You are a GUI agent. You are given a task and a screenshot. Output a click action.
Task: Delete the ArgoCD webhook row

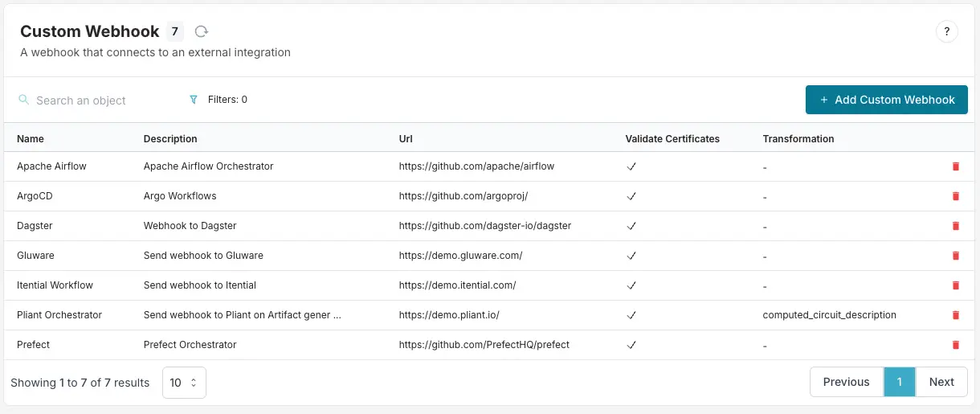click(955, 196)
